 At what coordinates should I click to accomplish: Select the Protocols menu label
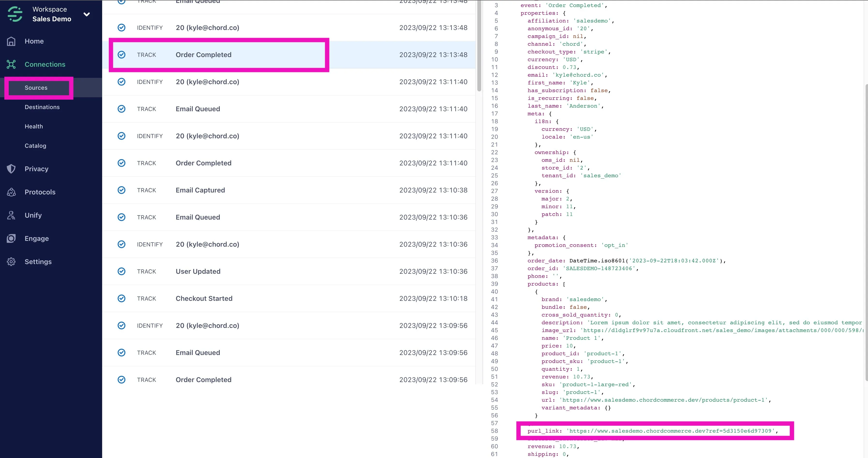[40, 192]
